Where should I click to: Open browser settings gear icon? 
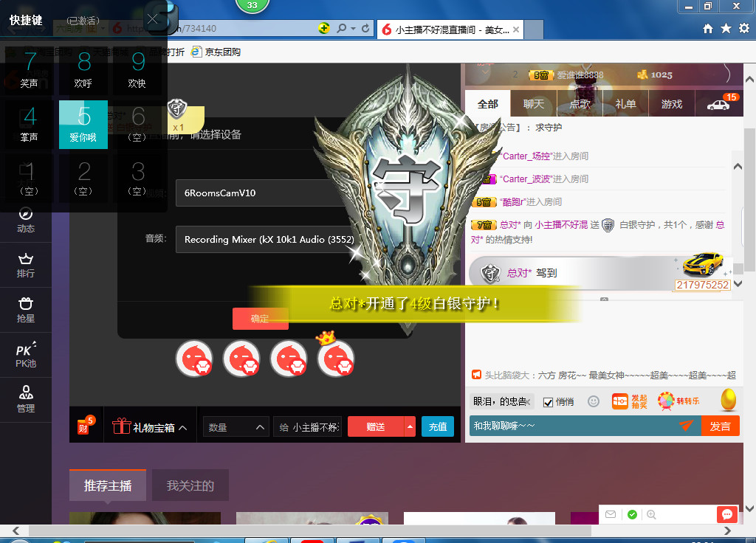coord(744,29)
